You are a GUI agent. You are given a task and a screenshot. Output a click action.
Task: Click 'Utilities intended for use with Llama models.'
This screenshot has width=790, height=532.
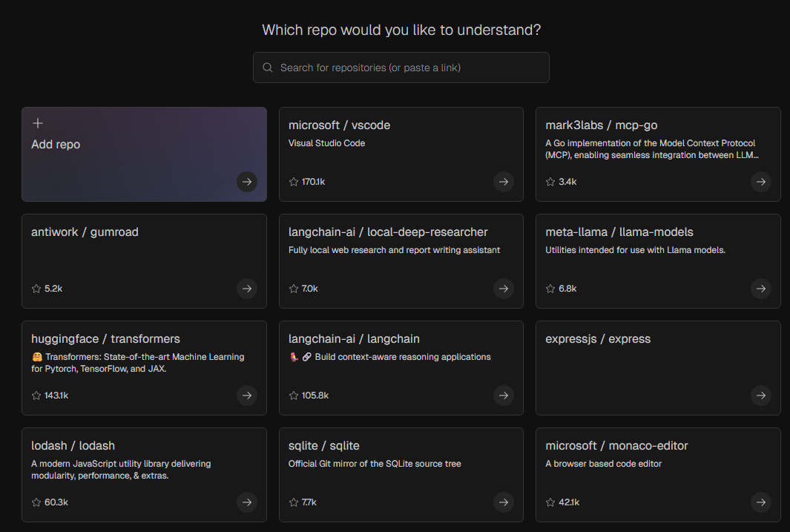(x=635, y=250)
